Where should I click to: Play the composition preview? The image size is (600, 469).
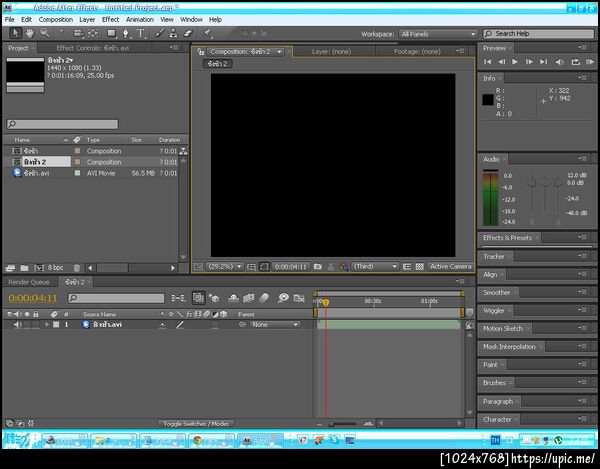[x=515, y=62]
